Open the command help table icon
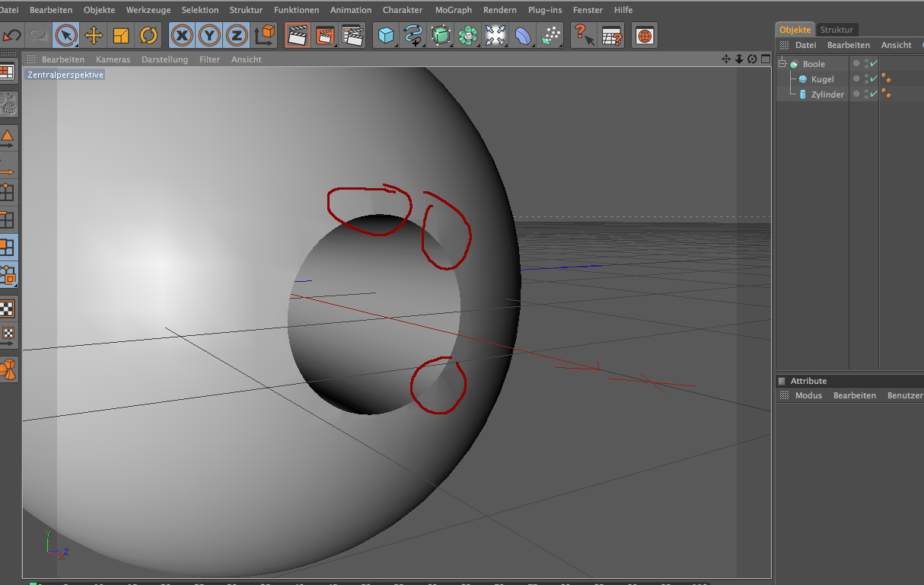924x585 pixels. pos(611,35)
